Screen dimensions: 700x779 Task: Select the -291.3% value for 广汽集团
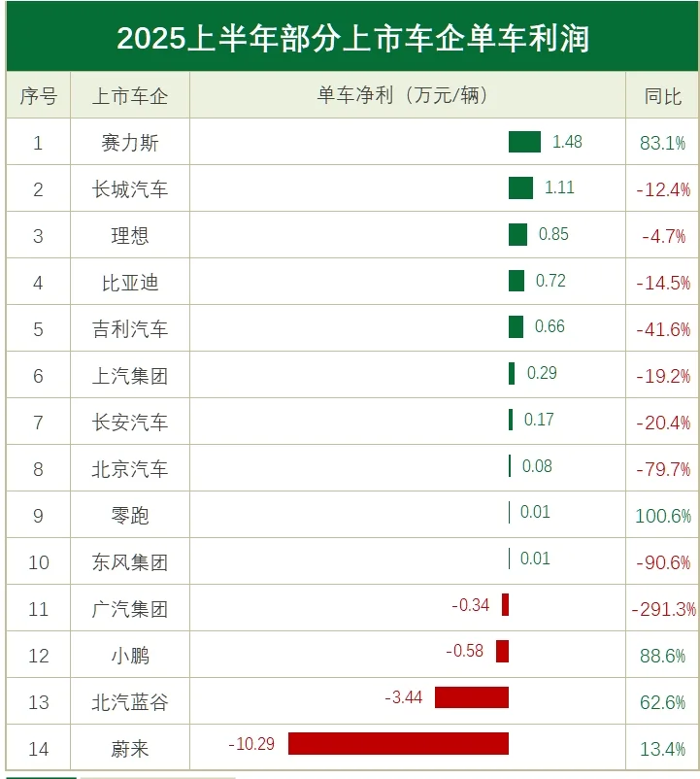664,609
